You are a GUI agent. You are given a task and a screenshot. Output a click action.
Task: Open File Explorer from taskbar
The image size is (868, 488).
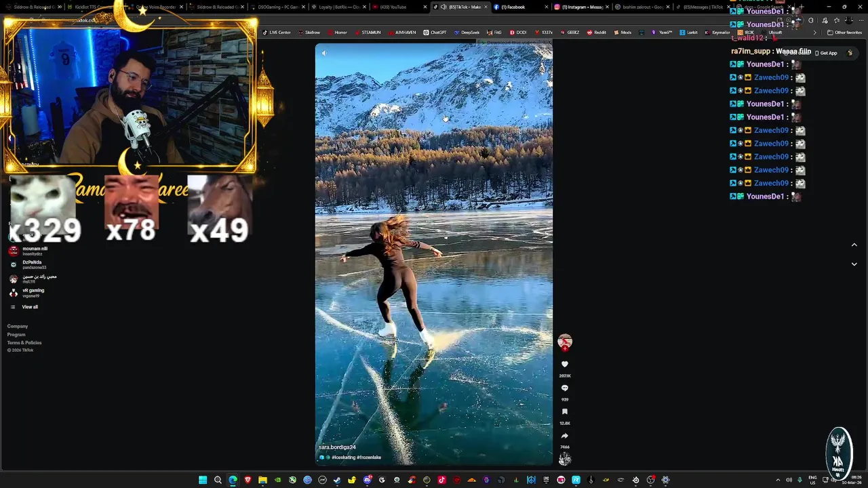262,480
